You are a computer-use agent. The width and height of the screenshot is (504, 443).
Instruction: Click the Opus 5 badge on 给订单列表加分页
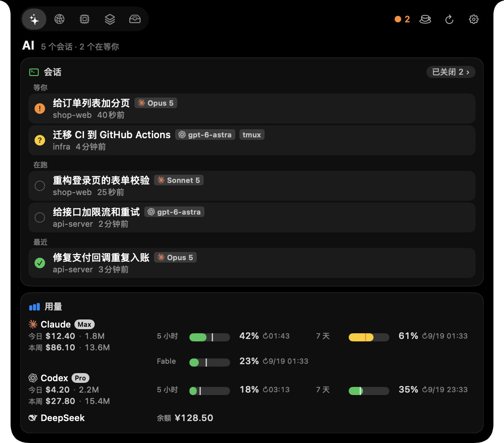(156, 103)
